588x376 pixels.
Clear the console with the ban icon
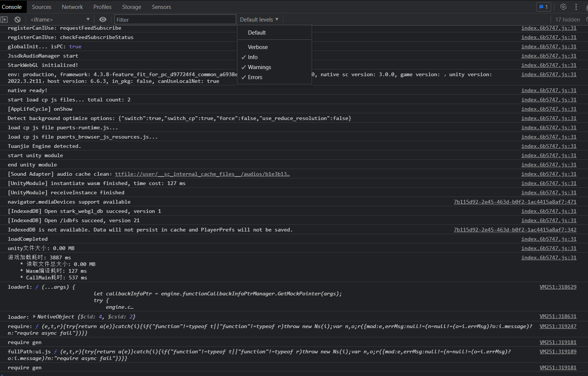(x=17, y=20)
